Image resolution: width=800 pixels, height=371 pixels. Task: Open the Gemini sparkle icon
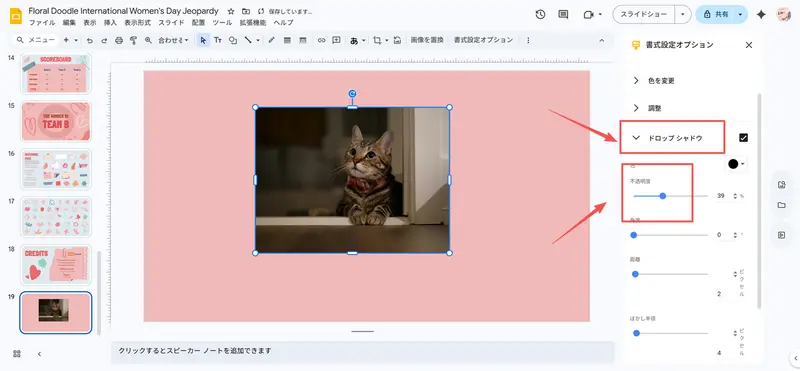[x=761, y=14]
